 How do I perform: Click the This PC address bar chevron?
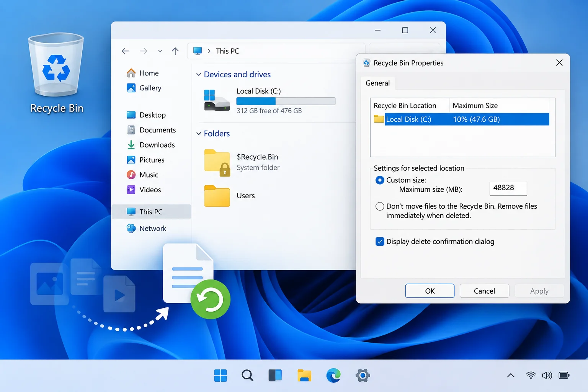click(209, 51)
